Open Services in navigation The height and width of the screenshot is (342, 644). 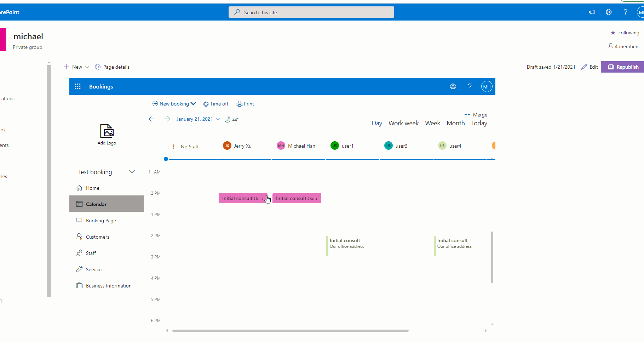pos(107,269)
